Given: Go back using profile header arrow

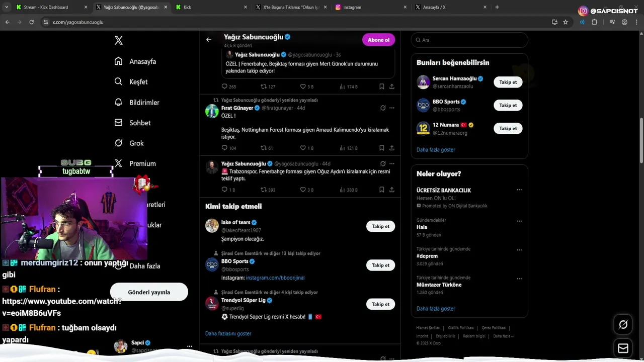Looking at the screenshot, I should (x=209, y=40).
